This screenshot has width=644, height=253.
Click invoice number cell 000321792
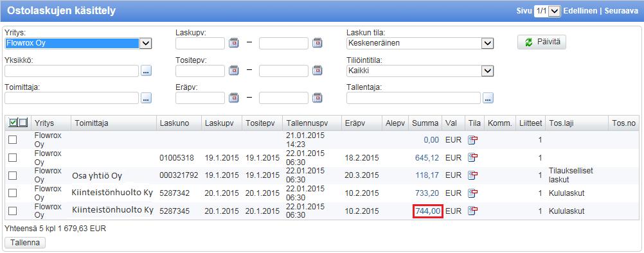pos(179,175)
